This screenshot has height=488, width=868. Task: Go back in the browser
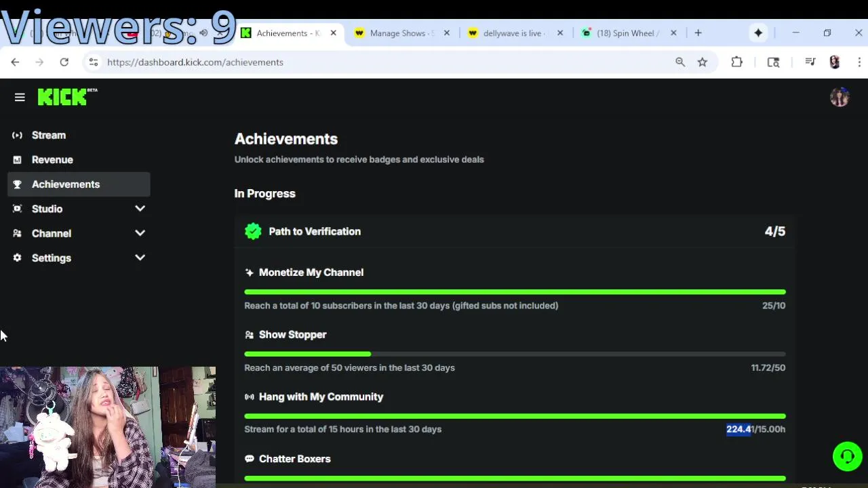[15, 62]
